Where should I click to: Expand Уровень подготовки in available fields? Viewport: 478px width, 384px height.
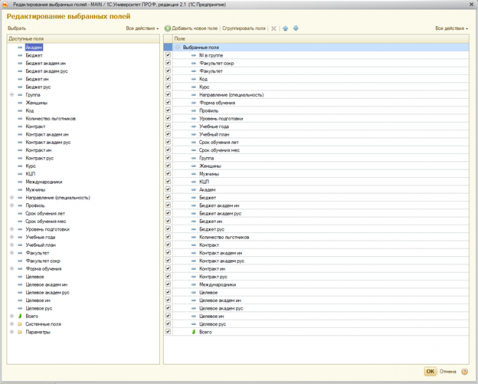pyautogui.click(x=12, y=229)
